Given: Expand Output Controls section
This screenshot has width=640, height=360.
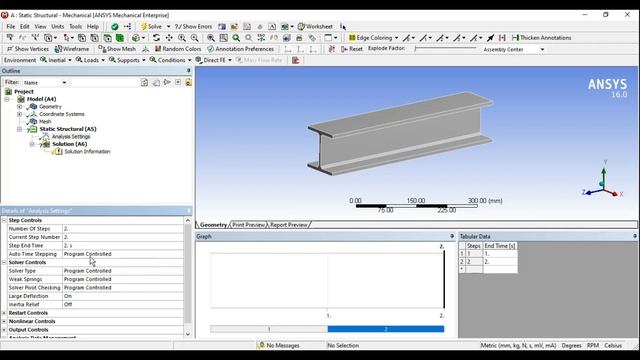Looking at the screenshot, I should coord(4,330).
